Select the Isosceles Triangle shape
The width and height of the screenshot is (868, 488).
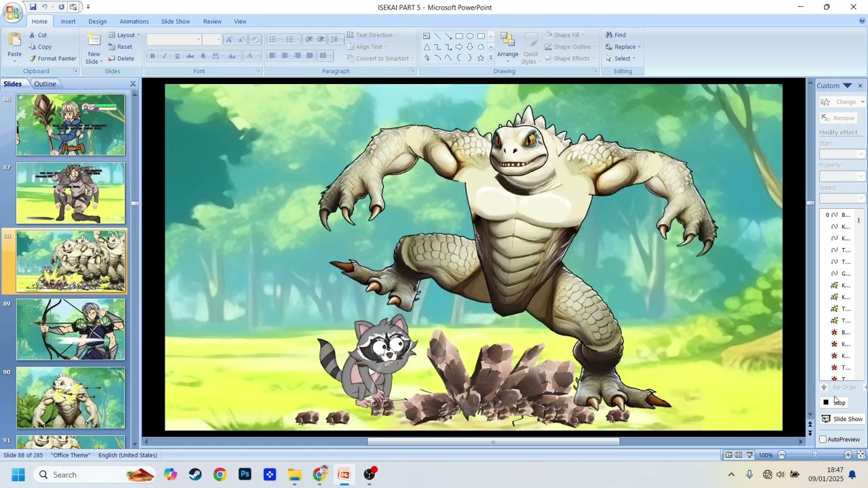click(427, 47)
